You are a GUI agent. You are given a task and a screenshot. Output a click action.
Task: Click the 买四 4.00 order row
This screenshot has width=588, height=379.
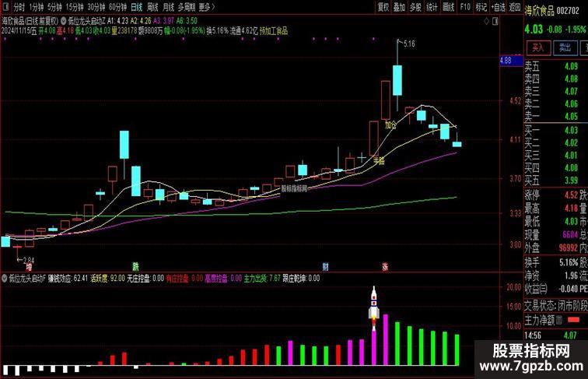(x=551, y=168)
